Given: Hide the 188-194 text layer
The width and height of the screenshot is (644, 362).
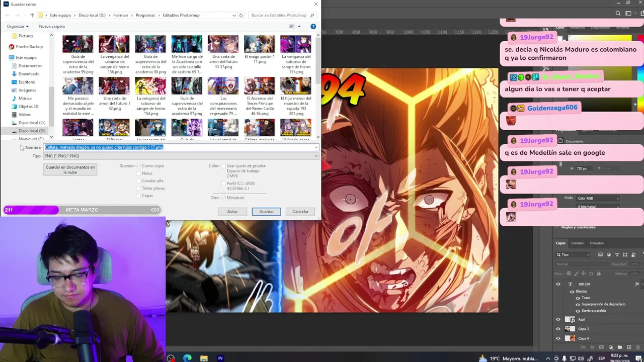Looking at the screenshot, I should click(x=558, y=284).
